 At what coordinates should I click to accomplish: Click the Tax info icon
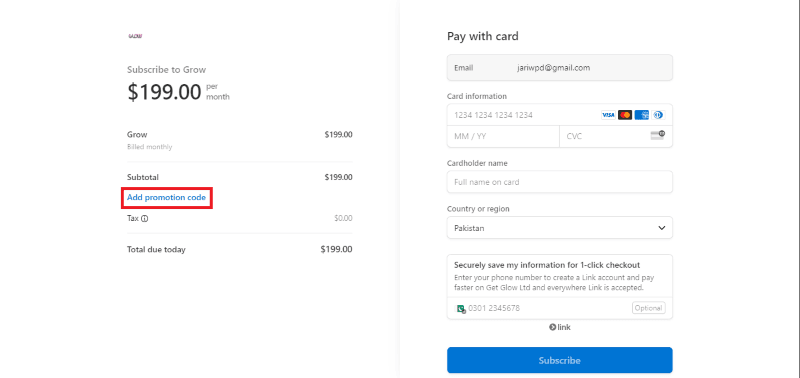144,218
